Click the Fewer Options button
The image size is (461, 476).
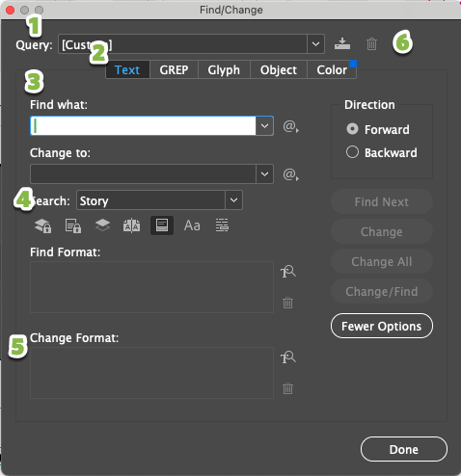(x=382, y=326)
